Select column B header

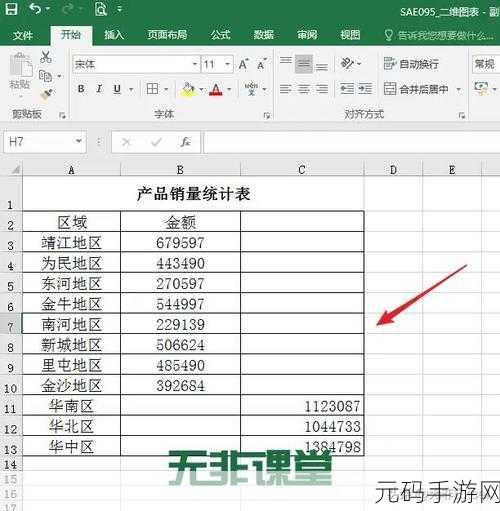click(x=180, y=170)
